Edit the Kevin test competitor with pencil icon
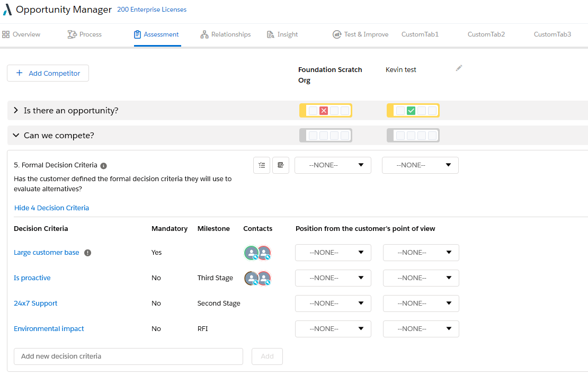Screen dimensions: 588x375 coord(459,68)
